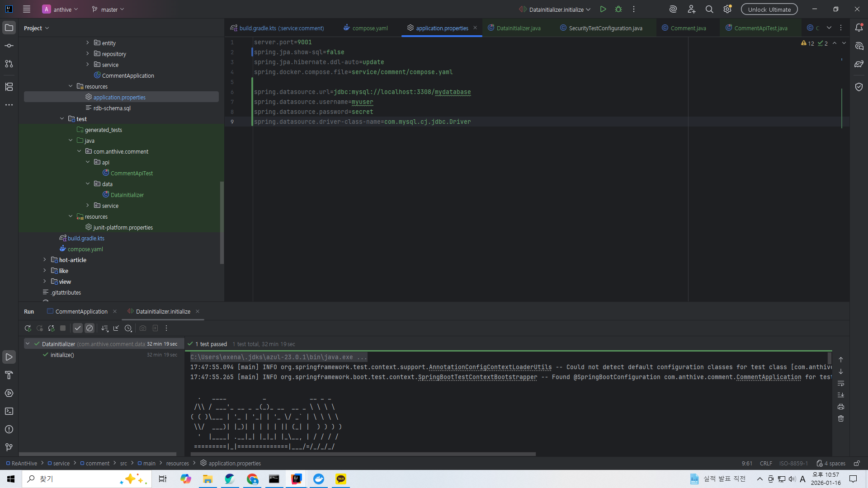Open the Structure tool window
The image size is (868, 488).
9,87
